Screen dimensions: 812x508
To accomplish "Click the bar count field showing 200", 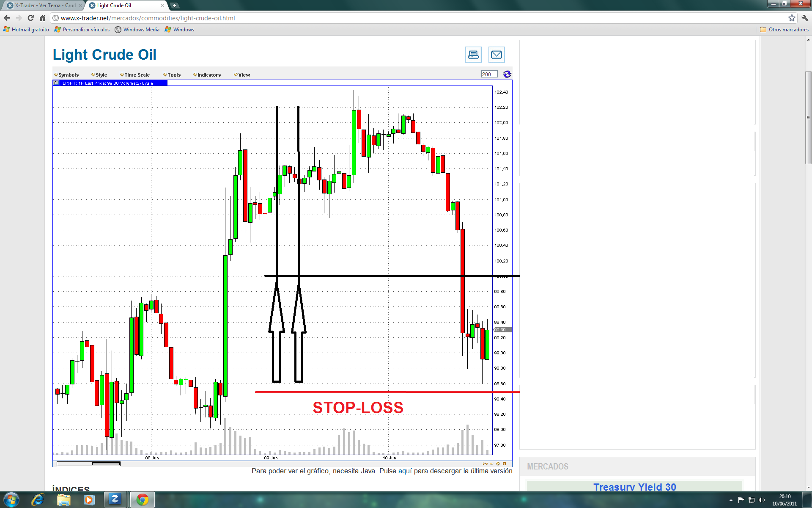I will pos(489,75).
